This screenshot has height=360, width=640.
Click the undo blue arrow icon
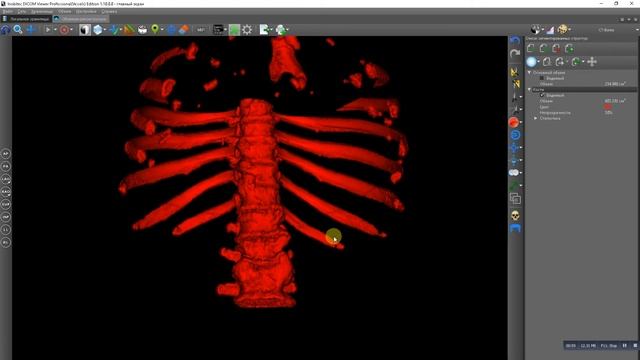tap(515, 40)
